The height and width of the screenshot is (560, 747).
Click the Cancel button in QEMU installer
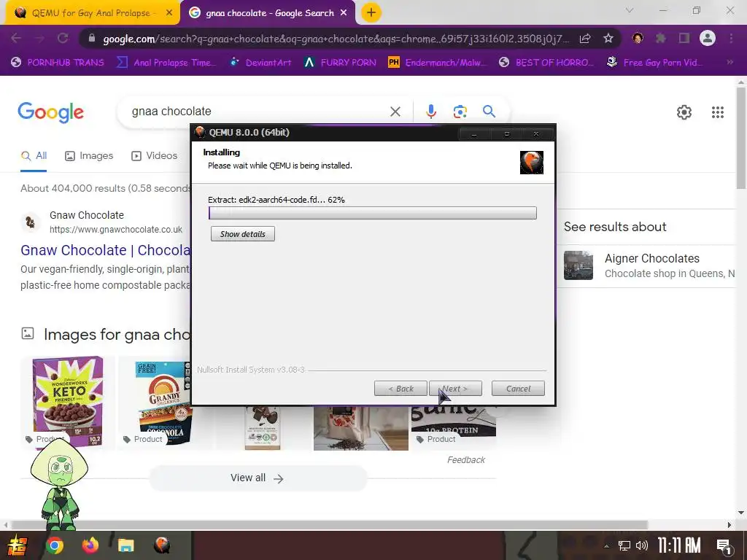pyautogui.click(x=518, y=389)
